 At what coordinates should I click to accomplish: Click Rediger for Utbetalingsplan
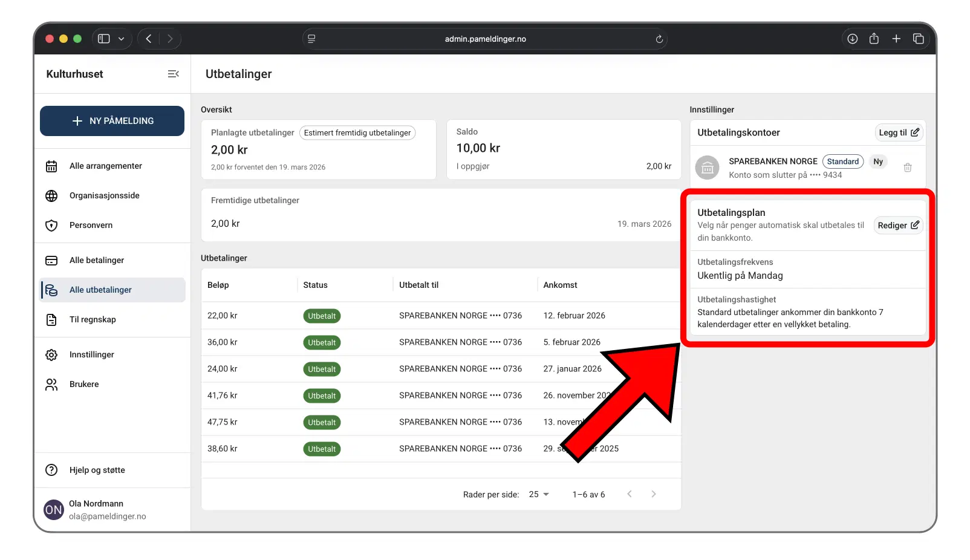897,226
